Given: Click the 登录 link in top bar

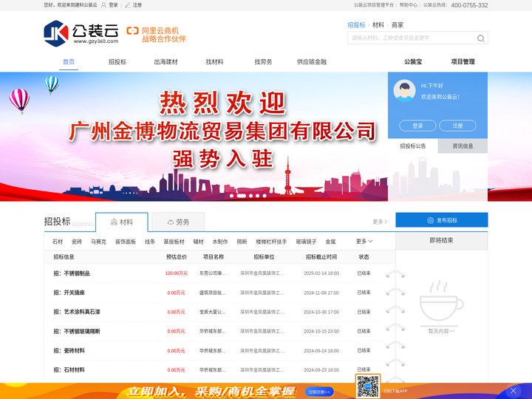Looking at the screenshot, I should coord(113,5).
